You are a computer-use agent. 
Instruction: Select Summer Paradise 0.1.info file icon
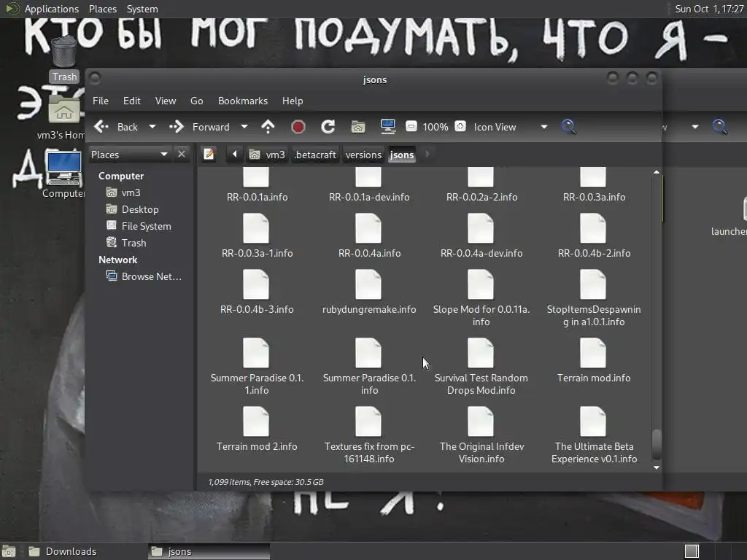click(368, 353)
